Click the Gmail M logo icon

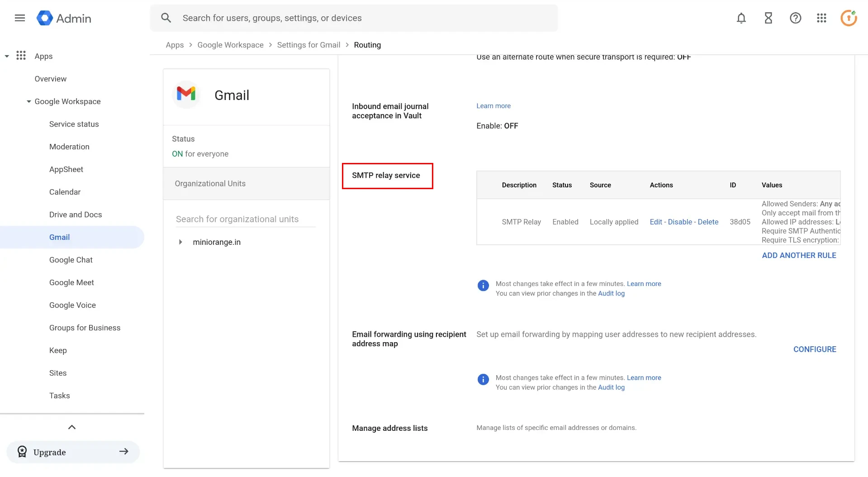coord(186,94)
